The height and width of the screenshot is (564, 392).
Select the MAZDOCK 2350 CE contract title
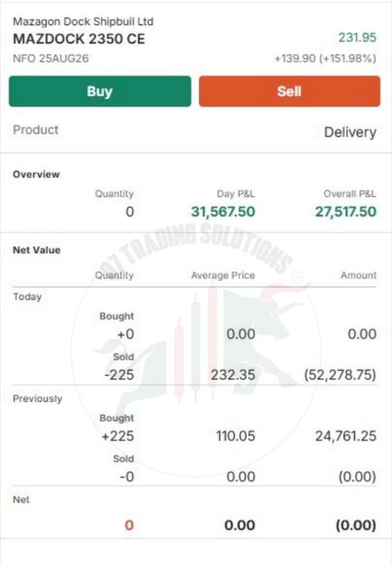coord(79,39)
